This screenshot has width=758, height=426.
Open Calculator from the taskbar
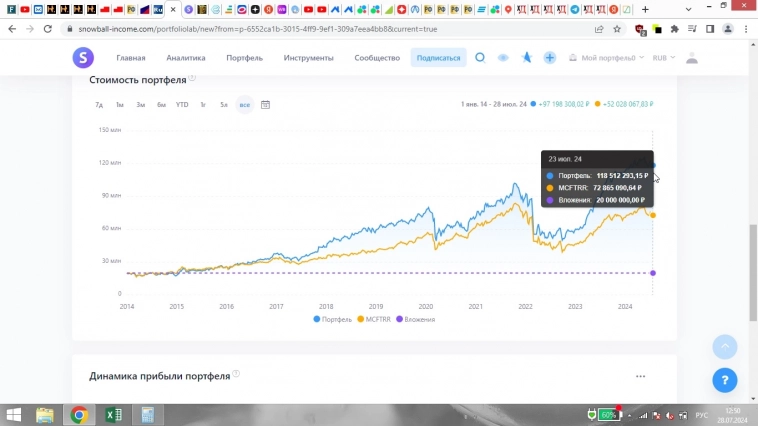[x=147, y=415]
